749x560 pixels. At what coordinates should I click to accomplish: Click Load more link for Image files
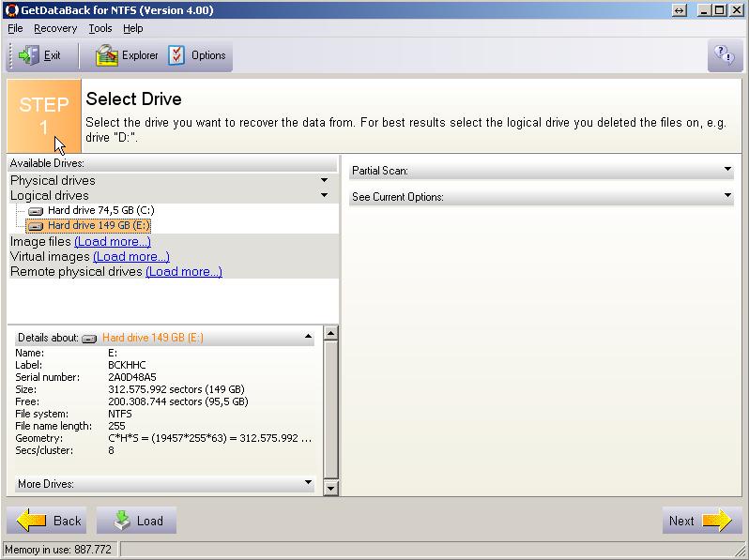[113, 242]
